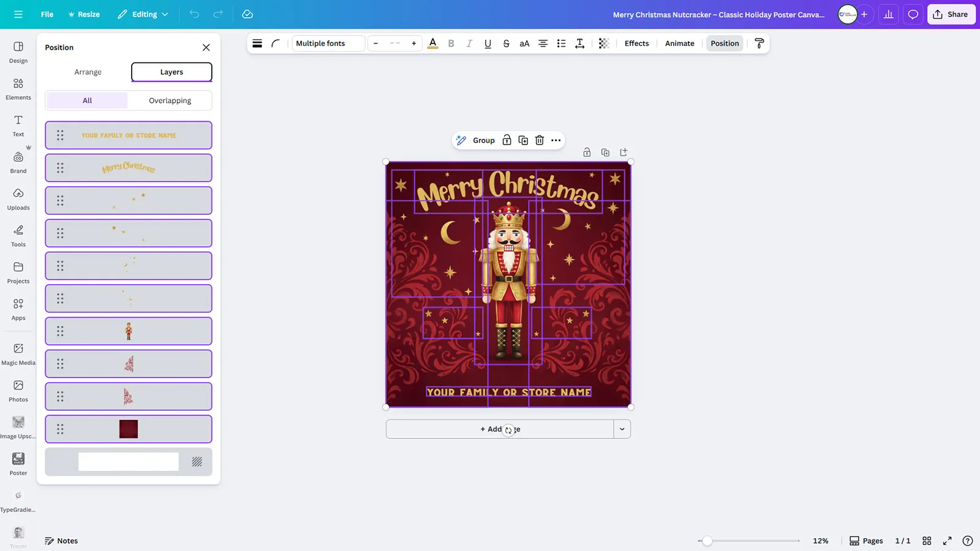Expand the Add page dropdown arrow
Viewport: 980px width, 551px height.
622,429
